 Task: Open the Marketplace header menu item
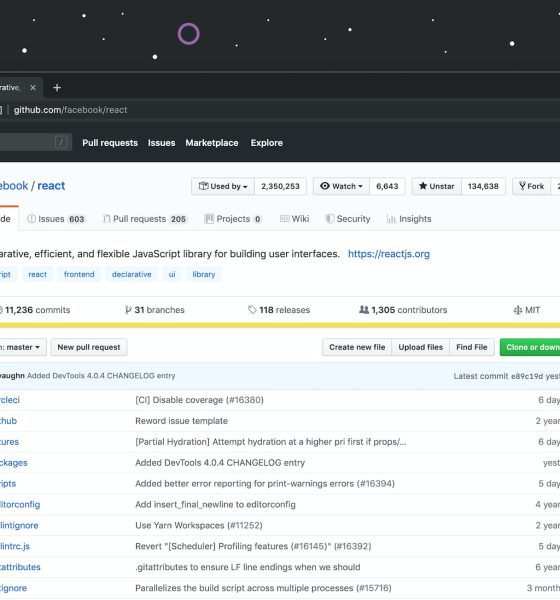(x=212, y=143)
